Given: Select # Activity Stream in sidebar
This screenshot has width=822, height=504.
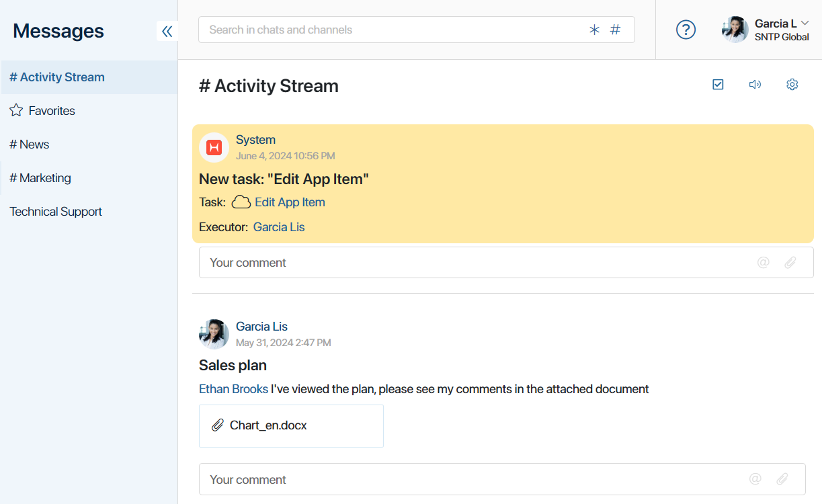Looking at the screenshot, I should 89,77.
